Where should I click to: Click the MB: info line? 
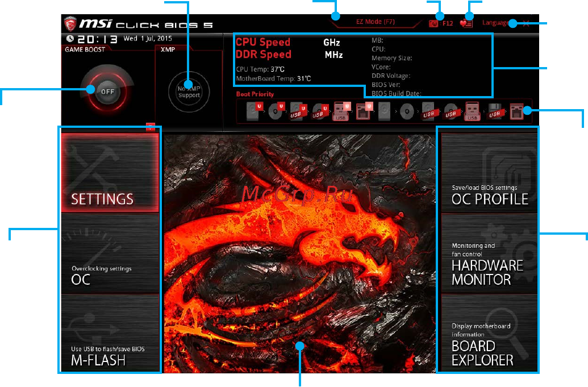(x=377, y=40)
